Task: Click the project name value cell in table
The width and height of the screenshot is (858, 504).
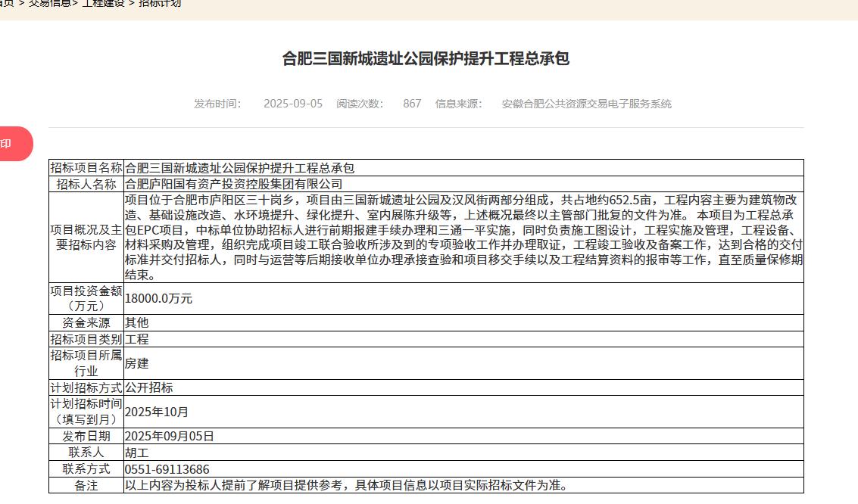Action: coord(463,168)
